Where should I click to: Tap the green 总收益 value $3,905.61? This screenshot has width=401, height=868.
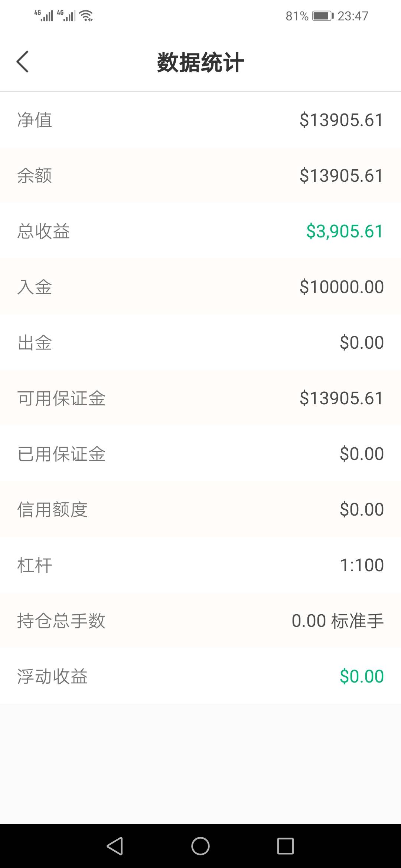344,231
